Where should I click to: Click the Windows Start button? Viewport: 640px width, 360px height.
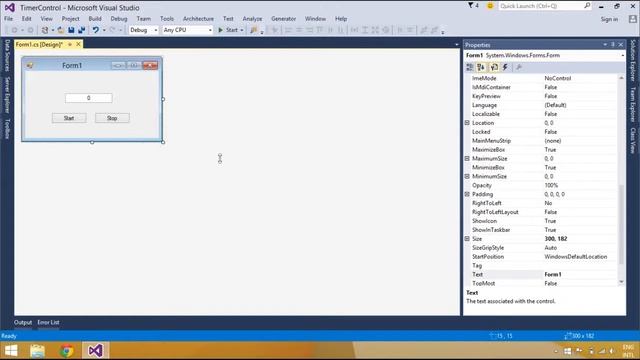11,351
